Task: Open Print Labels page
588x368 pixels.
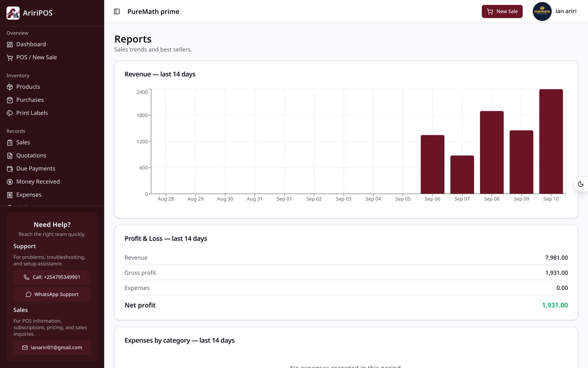Action: coord(52,113)
